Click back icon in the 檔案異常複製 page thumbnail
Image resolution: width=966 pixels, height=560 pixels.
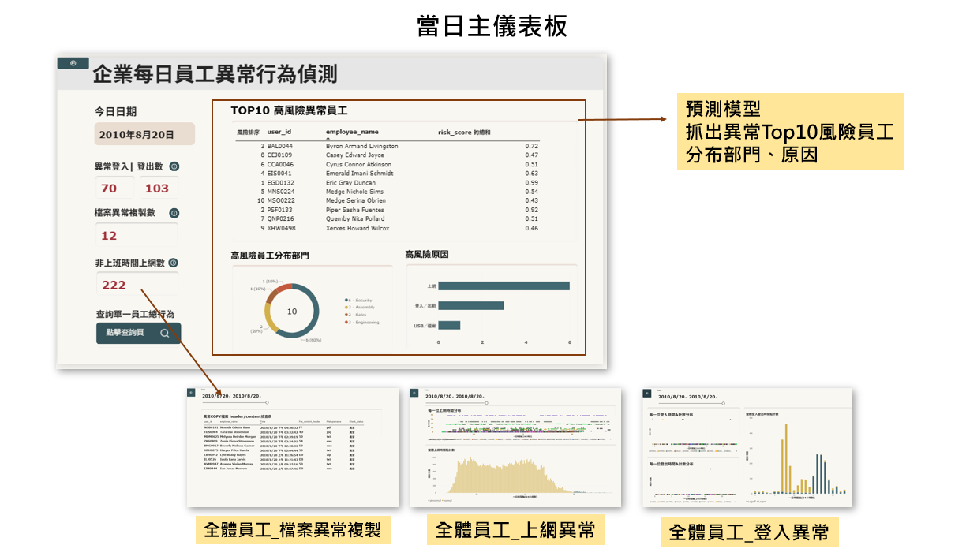point(191,392)
